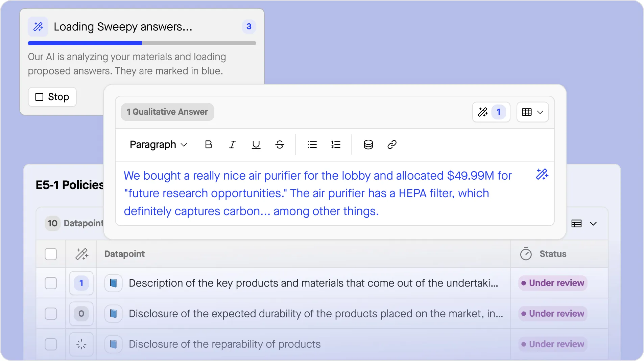Insert a link using the chain icon

coord(392,145)
